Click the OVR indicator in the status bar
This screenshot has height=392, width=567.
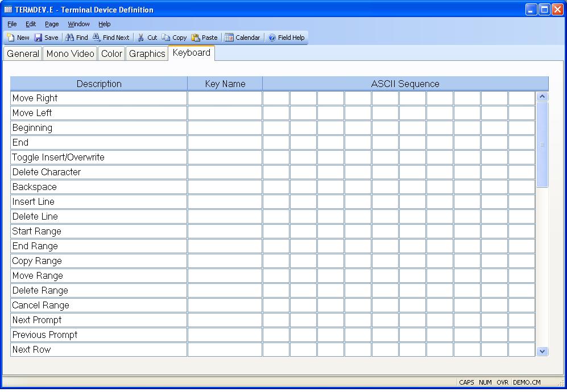coord(502,382)
